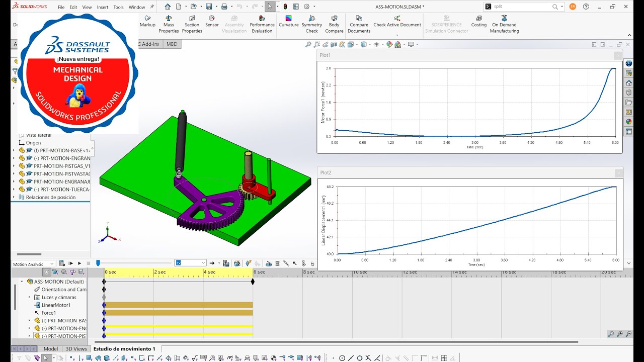Click Play from Start in motion toolbar
644x362 pixels.
pyautogui.click(x=70, y=263)
